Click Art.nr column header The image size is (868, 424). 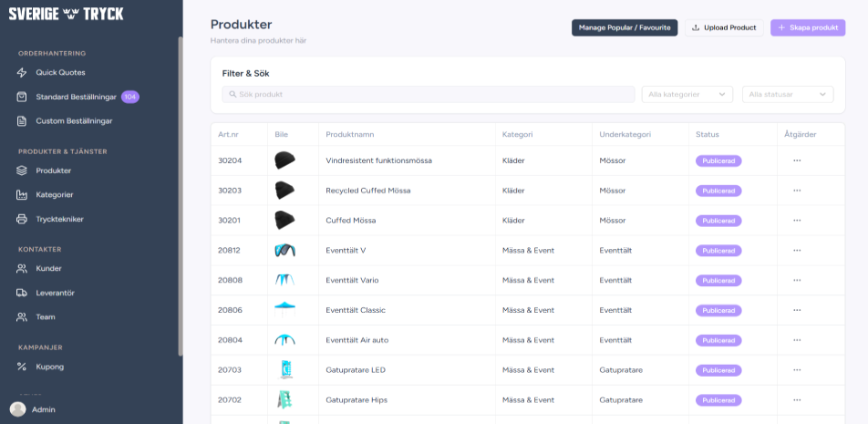pyautogui.click(x=228, y=135)
